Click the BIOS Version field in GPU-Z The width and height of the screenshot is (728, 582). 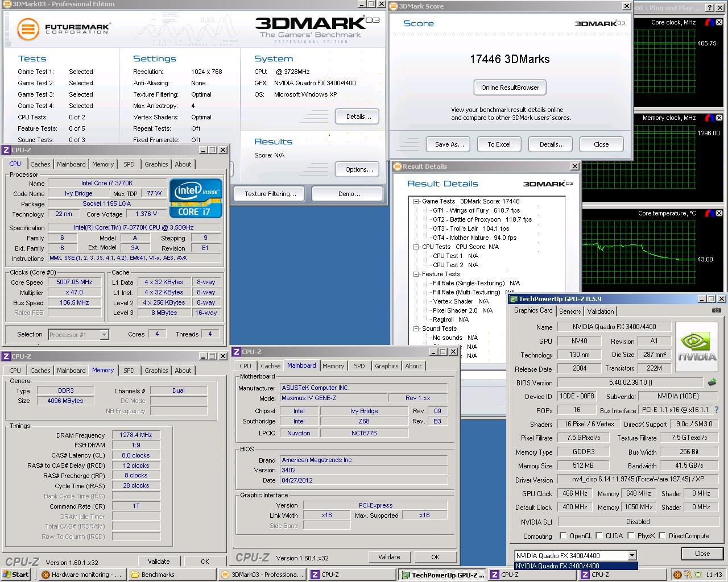pos(631,383)
